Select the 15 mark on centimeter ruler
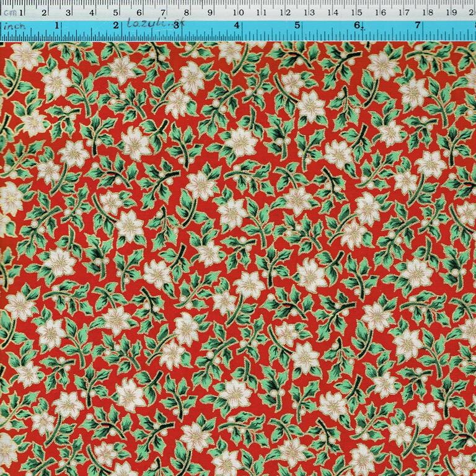Viewport: 476px width, 476px height. coord(356,12)
